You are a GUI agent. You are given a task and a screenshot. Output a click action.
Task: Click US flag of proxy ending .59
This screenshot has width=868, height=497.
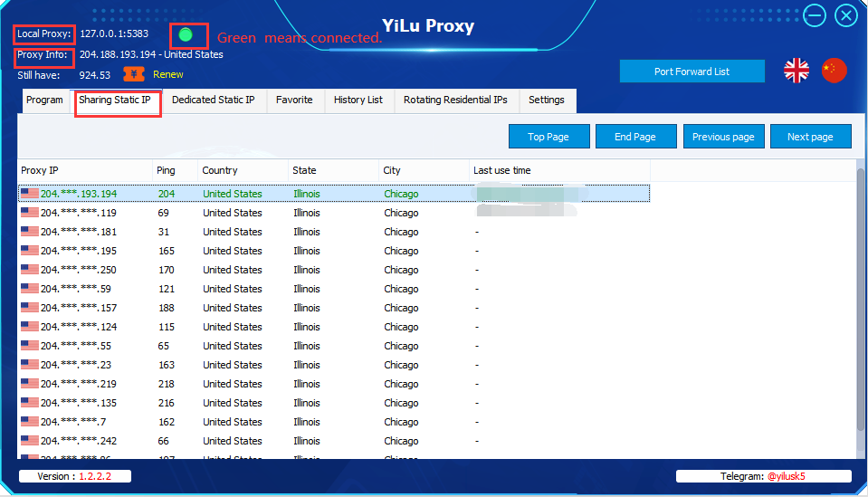click(x=29, y=289)
